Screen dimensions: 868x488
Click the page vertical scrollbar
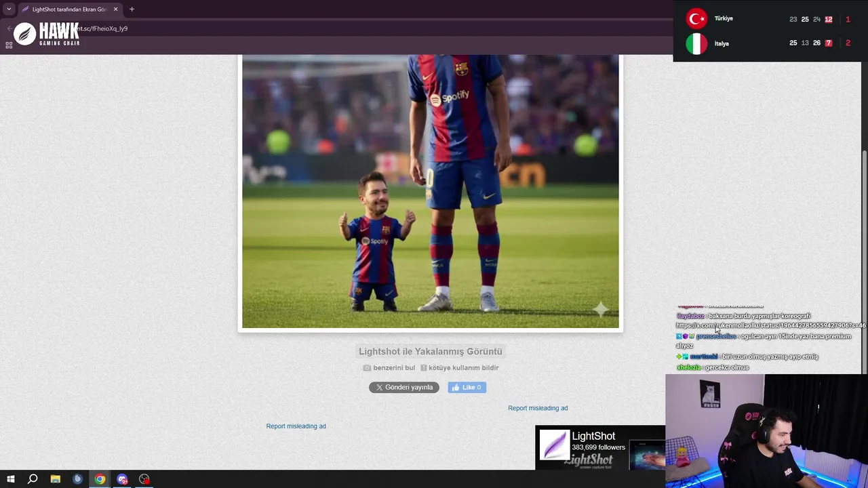[864, 262]
